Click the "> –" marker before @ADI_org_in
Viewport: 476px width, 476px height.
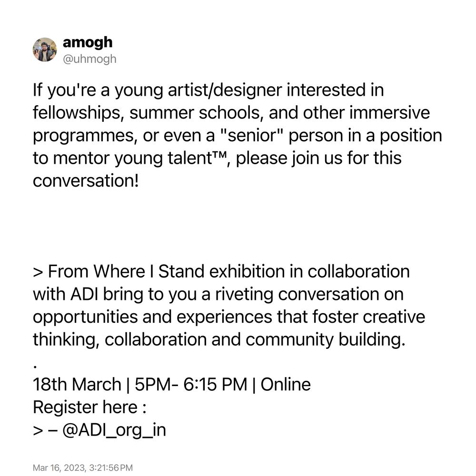(45, 431)
